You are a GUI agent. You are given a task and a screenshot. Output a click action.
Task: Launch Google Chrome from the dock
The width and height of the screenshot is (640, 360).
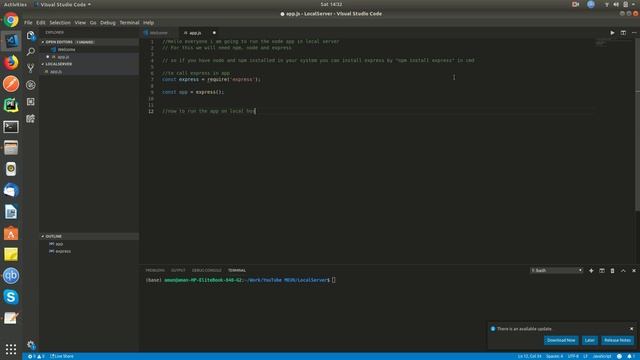pos(11,20)
